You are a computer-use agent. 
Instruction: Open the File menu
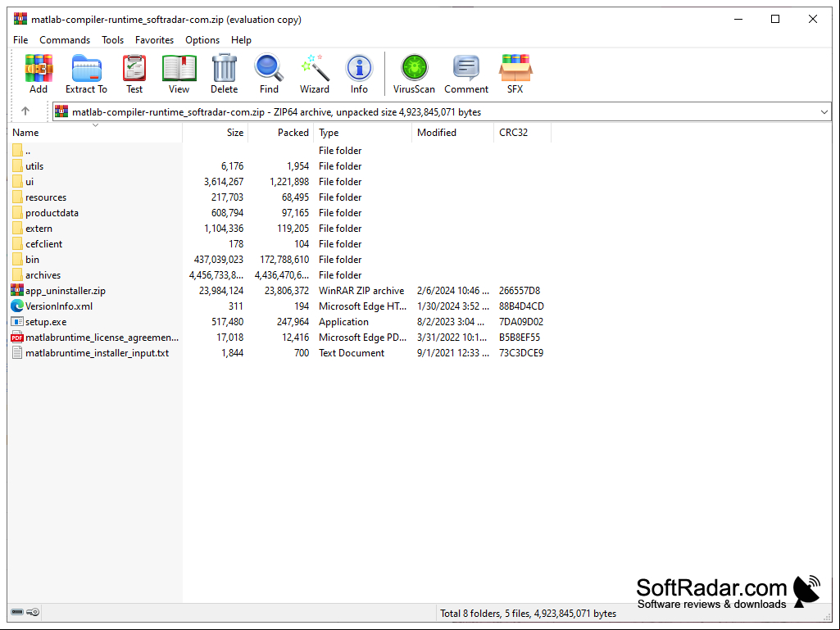click(x=20, y=40)
